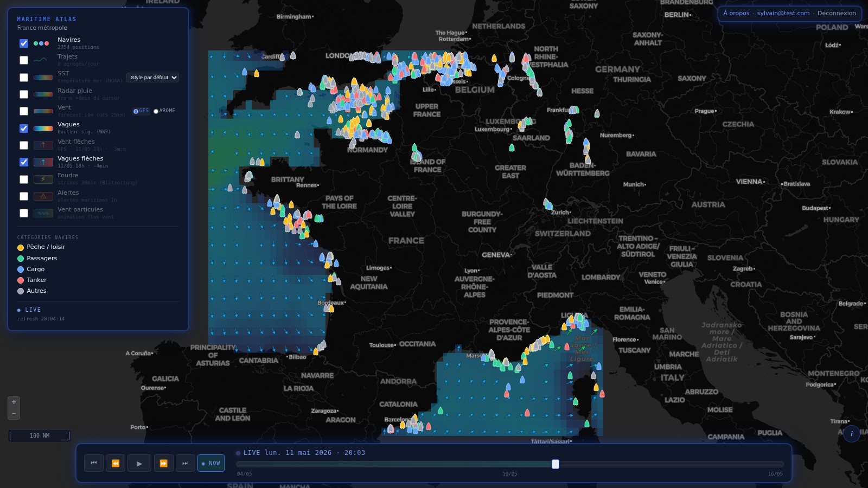Screen dimensions: 868x488
Task: Click the Trajets wavy line icon
Action: pos(41,60)
